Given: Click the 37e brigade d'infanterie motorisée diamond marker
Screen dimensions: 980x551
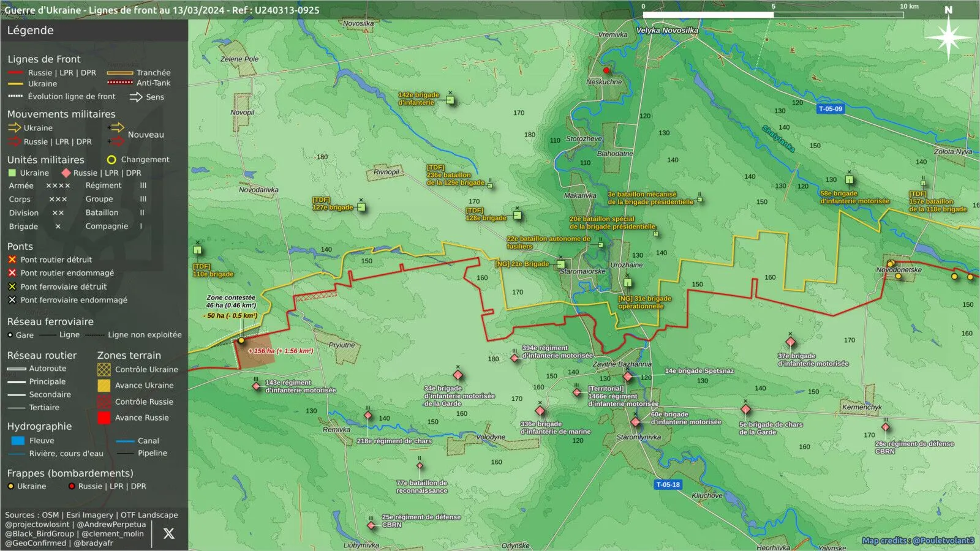Looking at the screenshot, I should pos(791,342).
